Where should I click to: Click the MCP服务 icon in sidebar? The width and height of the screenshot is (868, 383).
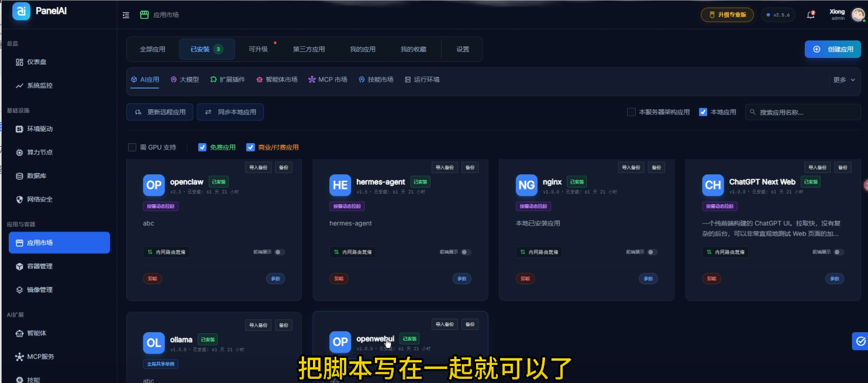coord(19,356)
